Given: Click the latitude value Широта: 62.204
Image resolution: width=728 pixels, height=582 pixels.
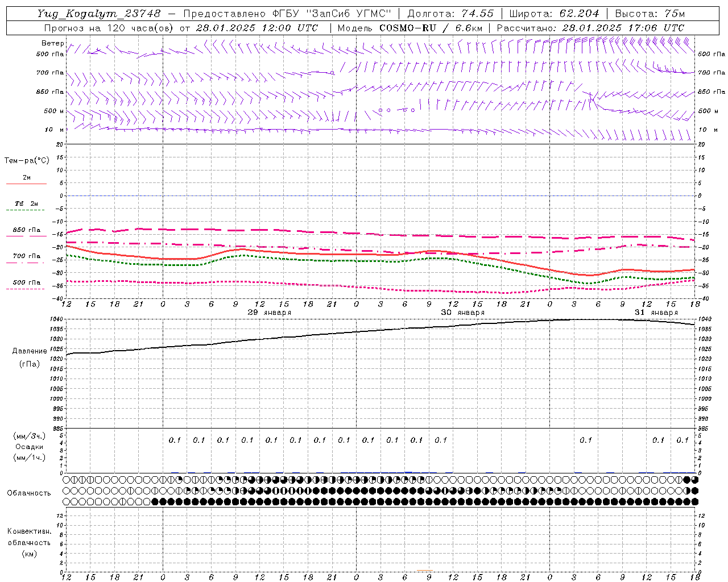Looking at the screenshot, I should [x=554, y=14].
